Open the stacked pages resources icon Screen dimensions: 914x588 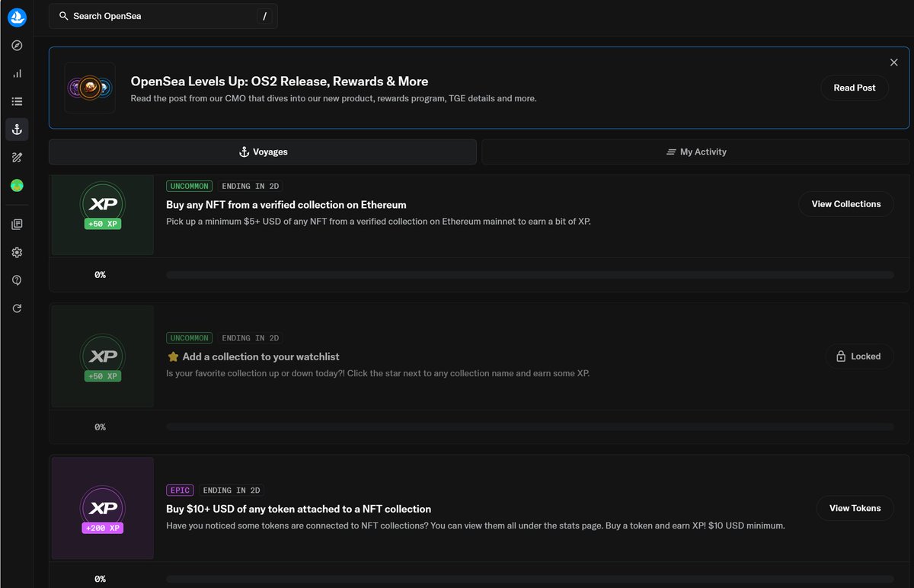pyautogui.click(x=17, y=225)
